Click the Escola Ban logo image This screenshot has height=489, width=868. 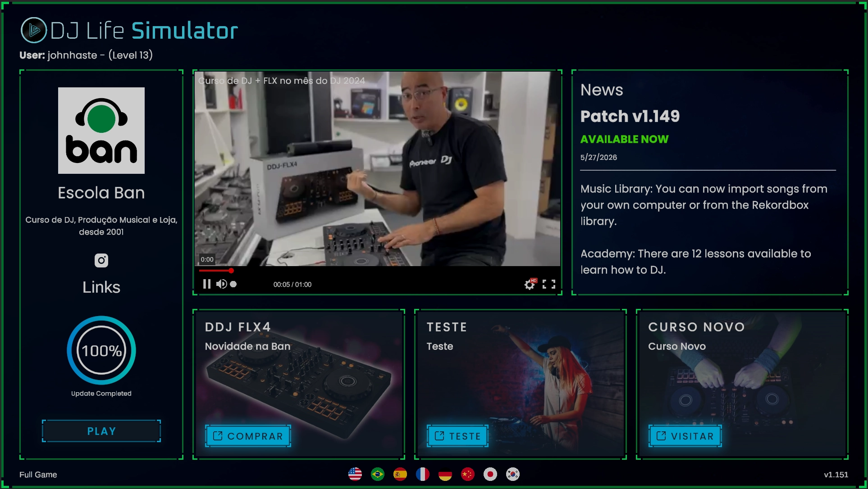tap(101, 131)
